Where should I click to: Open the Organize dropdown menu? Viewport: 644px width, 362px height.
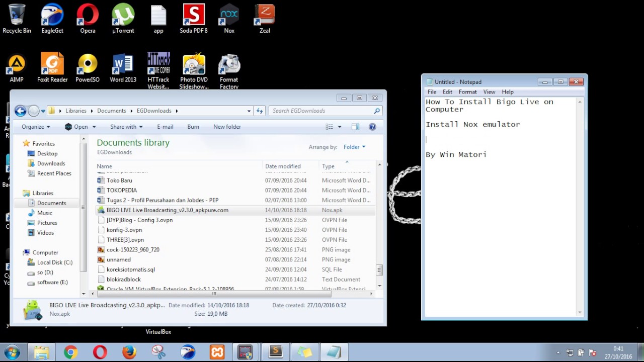(36, 127)
